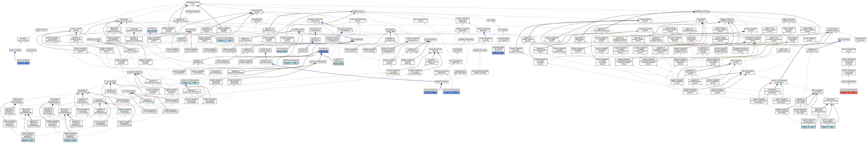Click the 'myeloid cell differentiation' node
Viewport: 868px width, 143px height.
338,61
